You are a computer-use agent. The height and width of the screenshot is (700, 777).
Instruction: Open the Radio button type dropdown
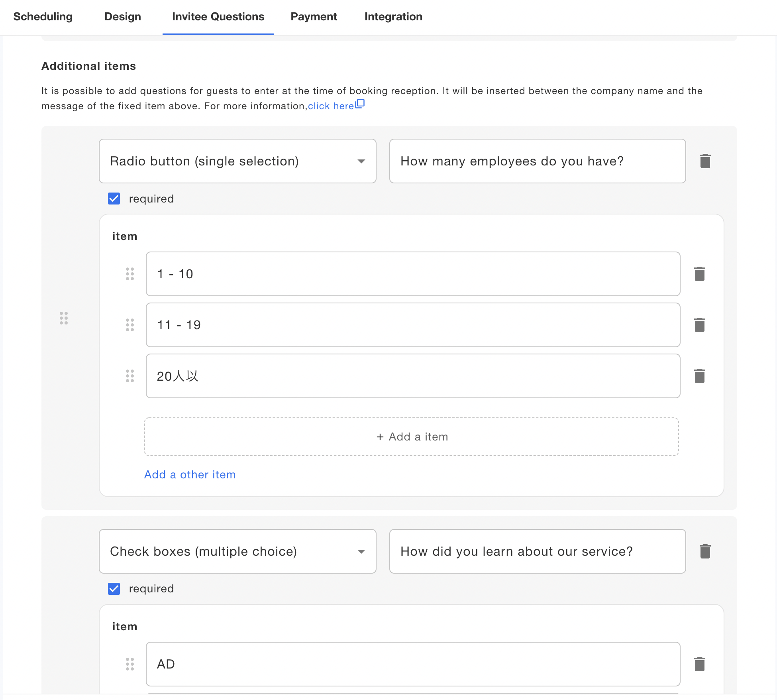tap(237, 161)
